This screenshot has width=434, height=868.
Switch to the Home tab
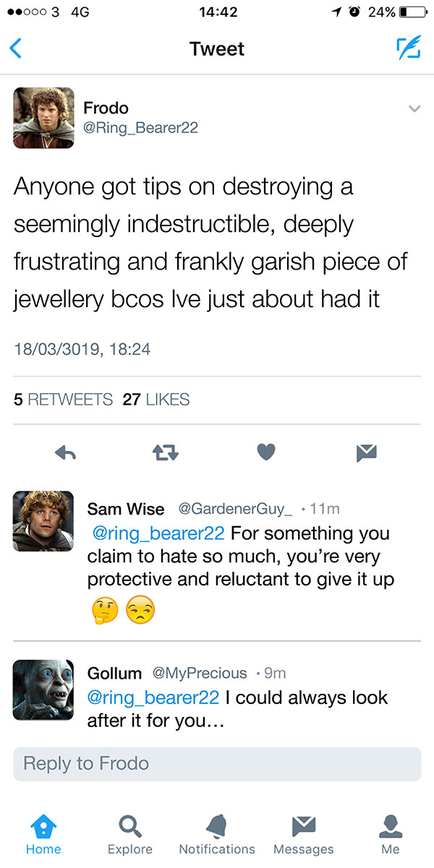click(x=43, y=835)
